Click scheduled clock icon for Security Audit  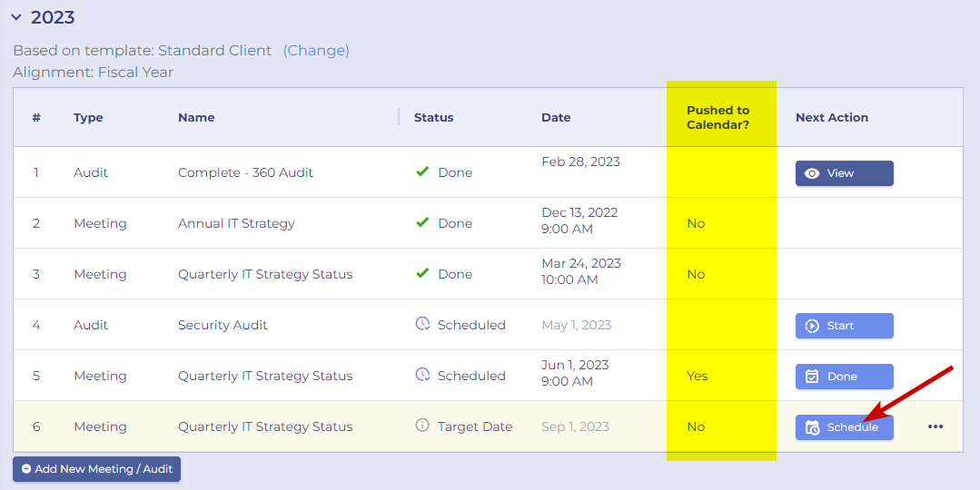coord(422,324)
